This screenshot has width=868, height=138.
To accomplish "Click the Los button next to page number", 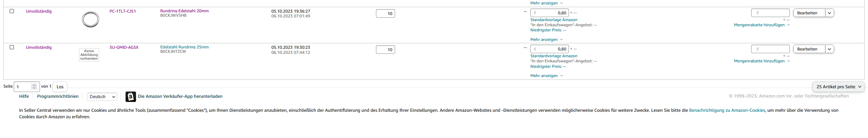I will coord(60,87).
